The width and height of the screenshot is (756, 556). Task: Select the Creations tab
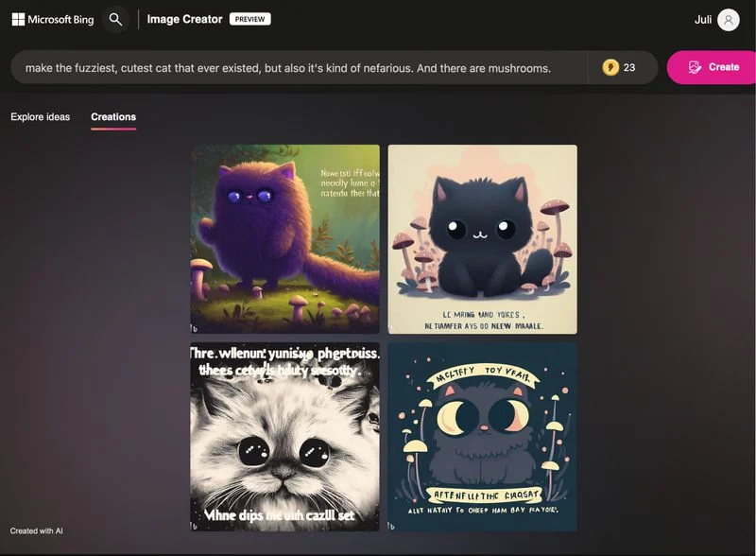tap(113, 117)
